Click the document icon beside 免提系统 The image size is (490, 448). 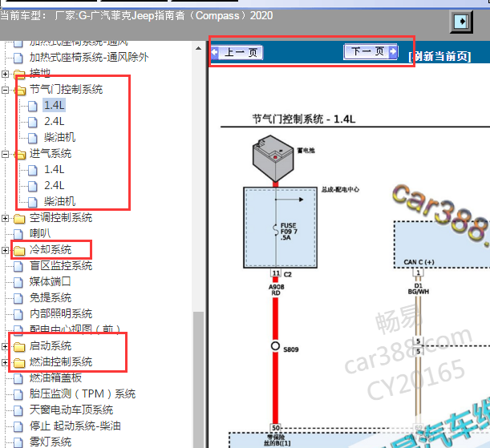pyautogui.click(x=18, y=298)
